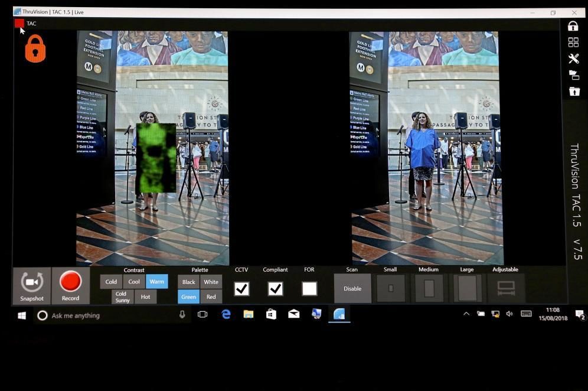588x391 pixels.
Task: Select the Green palette
Action: 189,297
